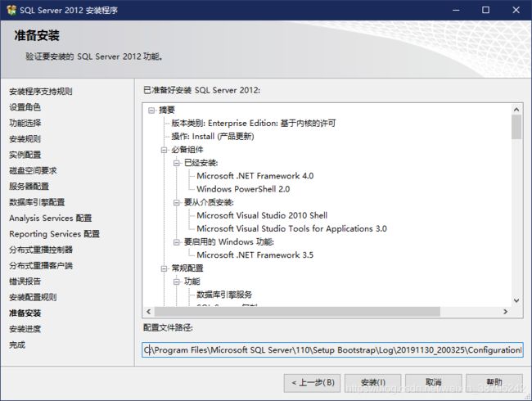This screenshot has width=532, height=401.
Task: Select 设置角色 step in sidebar
Action: pyautogui.click(x=25, y=107)
